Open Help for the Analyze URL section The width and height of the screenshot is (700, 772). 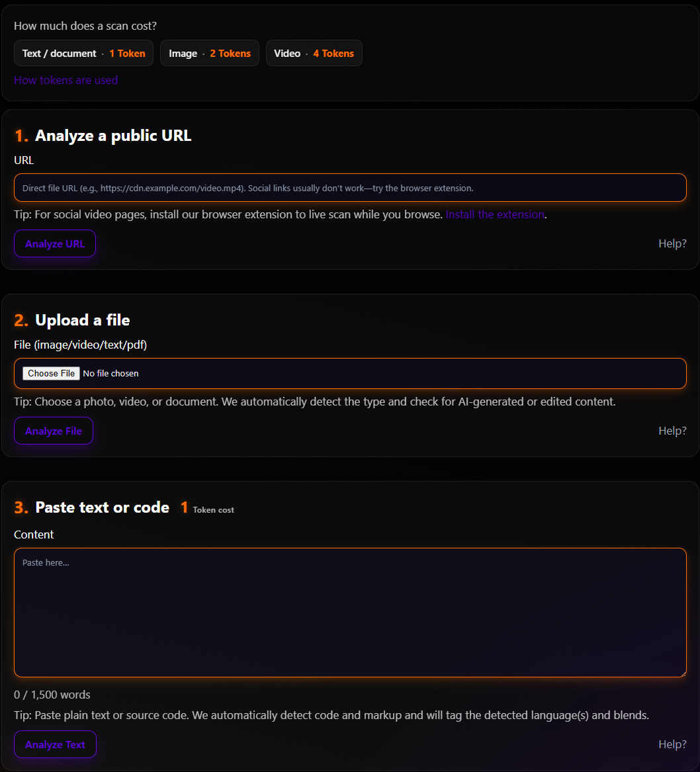[672, 243]
